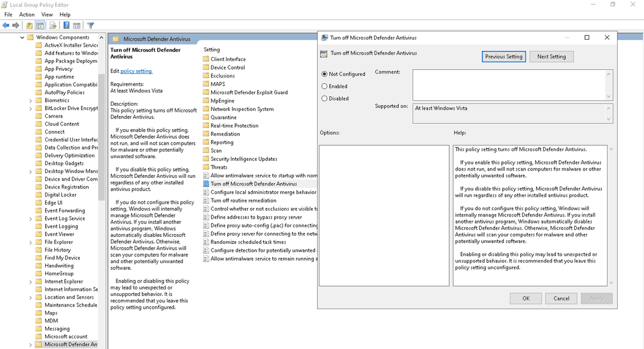Image resolution: width=644 pixels, height=349 pixels.
Task: Click the Previous Setting button
Action: pyautogui.click(x=503, y=56)
